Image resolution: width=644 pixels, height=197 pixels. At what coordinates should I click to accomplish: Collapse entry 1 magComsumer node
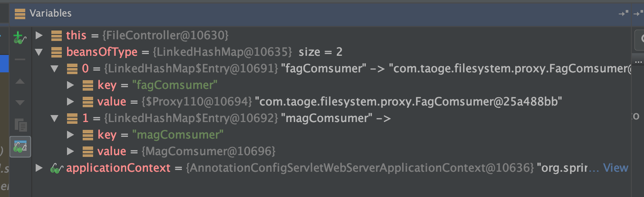[x=55, y=119]
